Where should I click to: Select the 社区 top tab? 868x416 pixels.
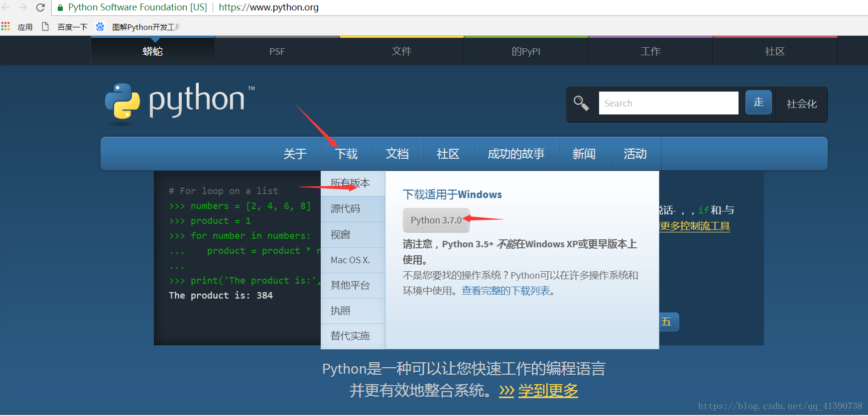point(775,51)
